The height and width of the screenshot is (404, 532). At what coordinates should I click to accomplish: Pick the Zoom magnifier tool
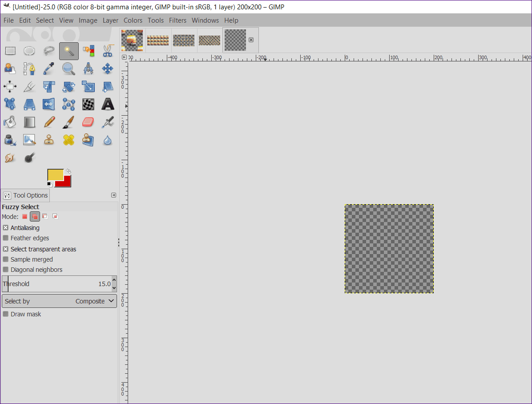(69, 69)
